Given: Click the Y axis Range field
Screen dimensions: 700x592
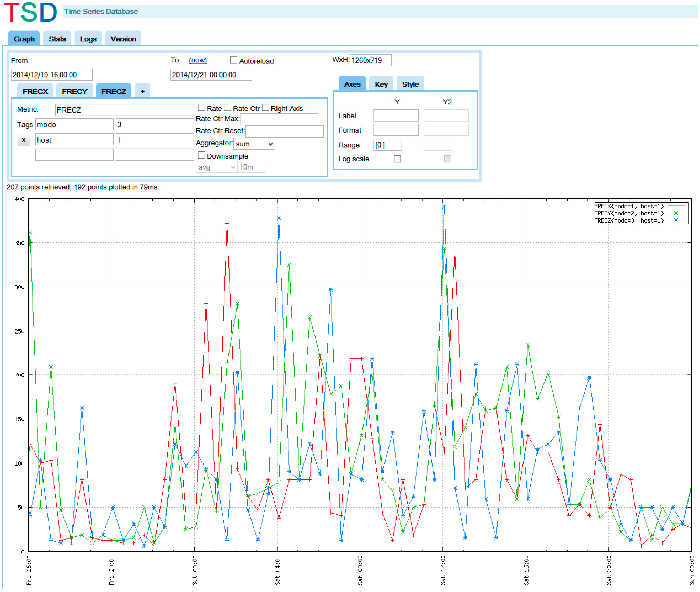Looking at the screenshot, I should 387,145.
